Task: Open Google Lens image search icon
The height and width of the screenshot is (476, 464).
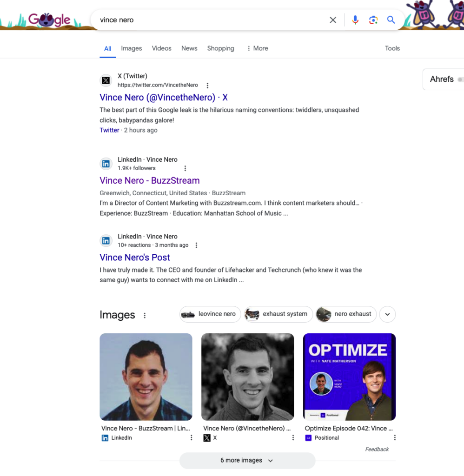Action: click(x=373, y=20)
